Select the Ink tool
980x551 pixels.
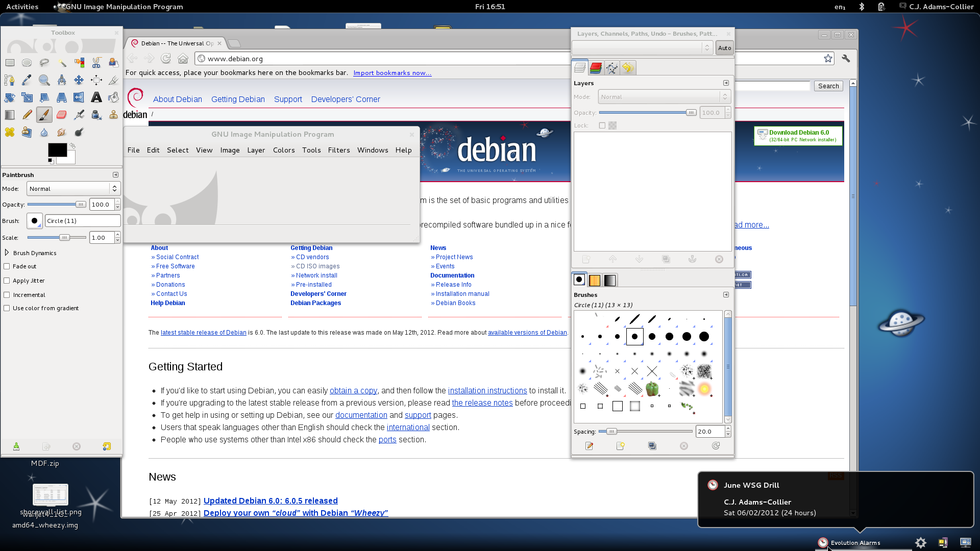pyautogui.click(x=96, y=115)
